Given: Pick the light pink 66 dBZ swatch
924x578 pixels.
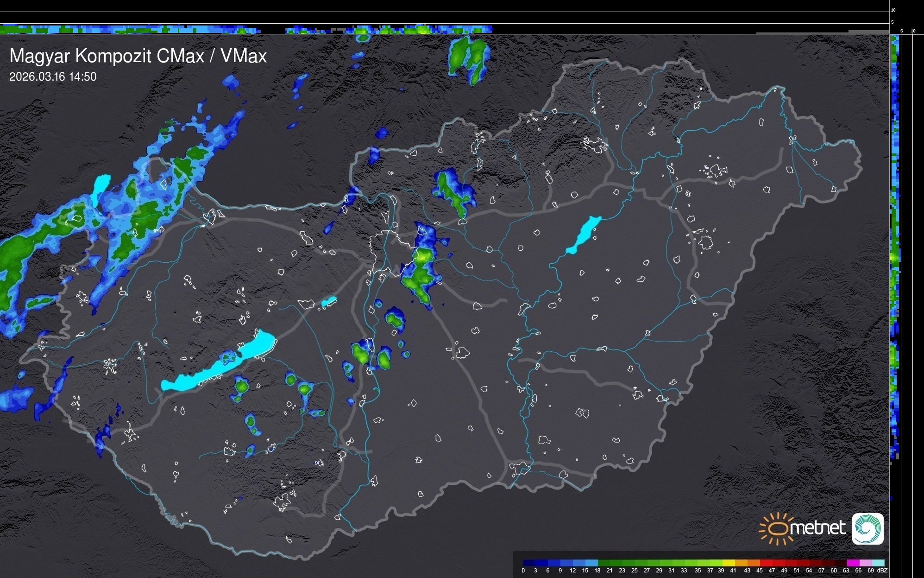Looking at the screenshot, I should [866, 563].
